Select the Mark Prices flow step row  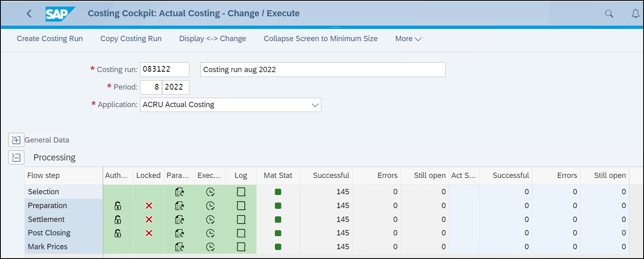(64, 247)
